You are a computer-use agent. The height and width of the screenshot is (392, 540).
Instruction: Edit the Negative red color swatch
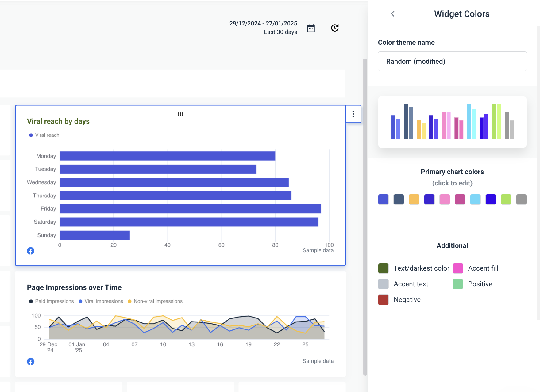pos(383,299)
